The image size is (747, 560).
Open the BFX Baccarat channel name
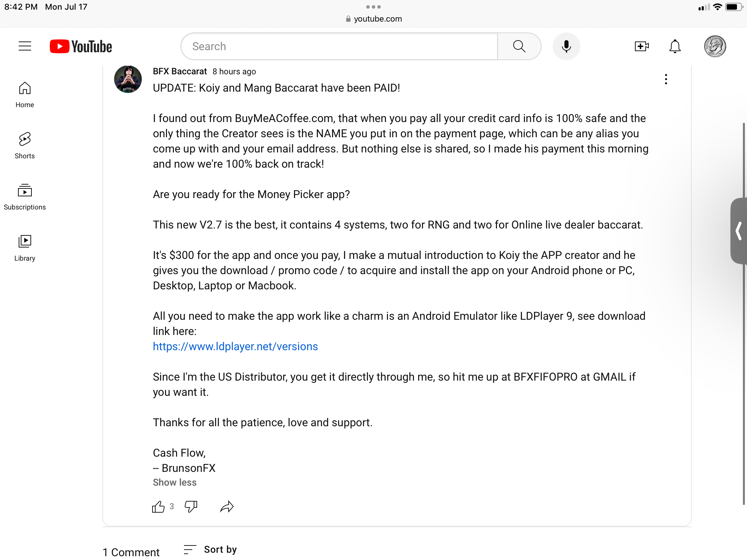pyautogui.click(x=180, y=72)
